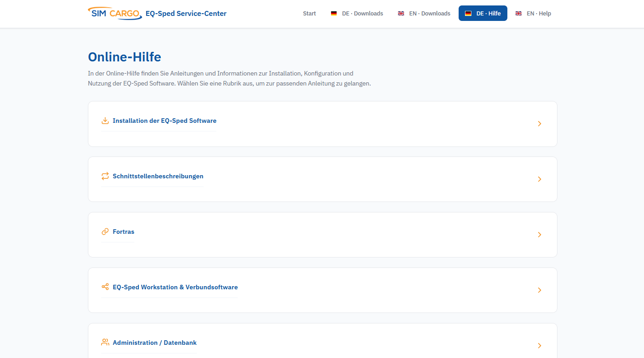The width and height of the screenshot is (644, 358).
Task: Expand the Schnittstellenbeschreibungen card chevron
Action: point(540,179)
